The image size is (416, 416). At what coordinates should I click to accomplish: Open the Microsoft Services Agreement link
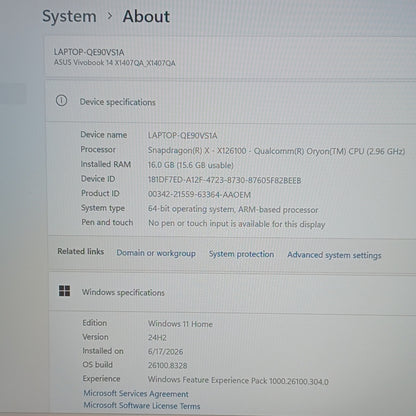(x=136, y=394)
